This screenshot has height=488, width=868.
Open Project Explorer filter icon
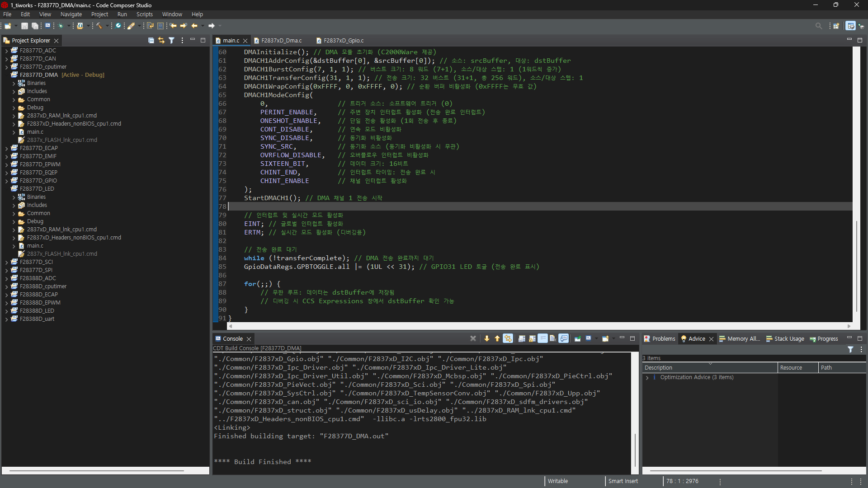[171, 40]
